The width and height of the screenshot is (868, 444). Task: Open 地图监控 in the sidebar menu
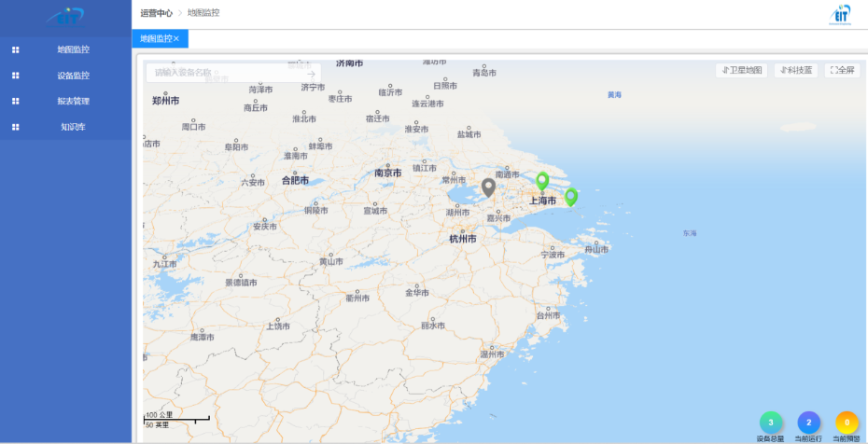click(x=73, y=49)
